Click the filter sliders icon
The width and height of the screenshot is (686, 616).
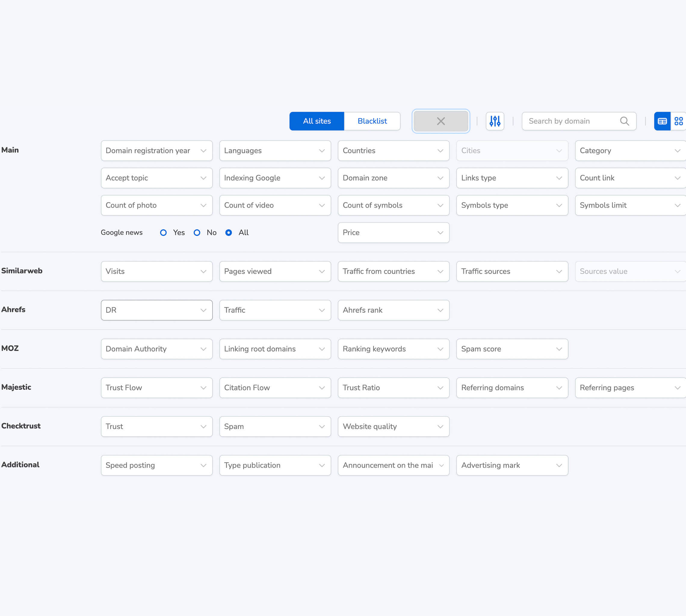[495, 121]
